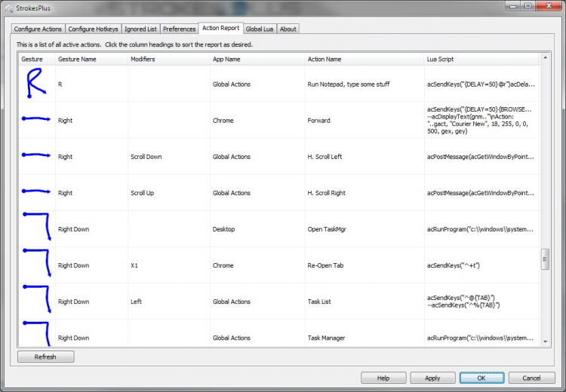Sort report by Gesture Name column
Viewport: 566px width, 392px height.
click(x=91, y=59)
